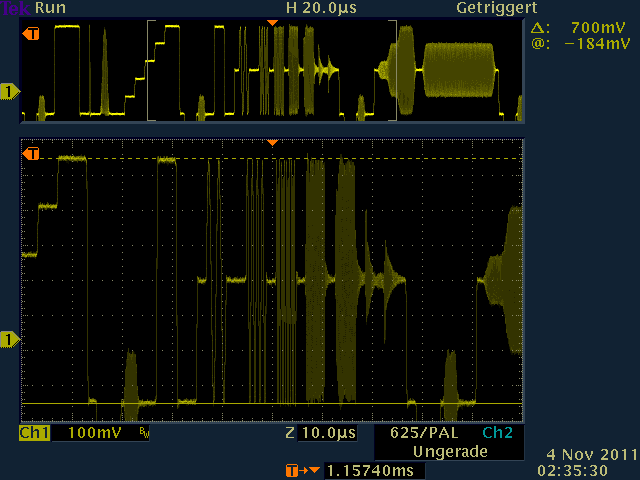This screenshot has width=640, height=480.
Task: Click the trigger level T marker in overview
Action: click(x=30, y=34)
